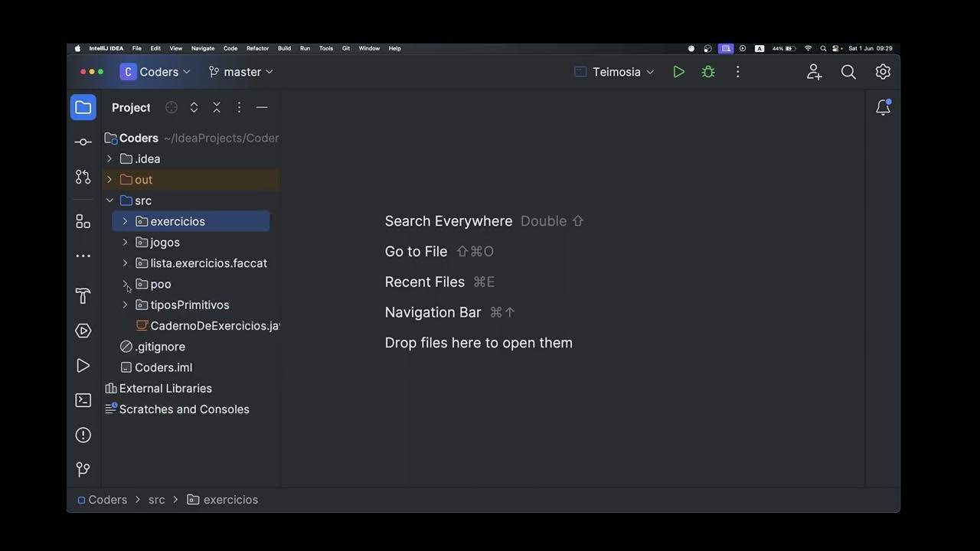
Task: Open the Refactor menu
Action: point(257,48)
